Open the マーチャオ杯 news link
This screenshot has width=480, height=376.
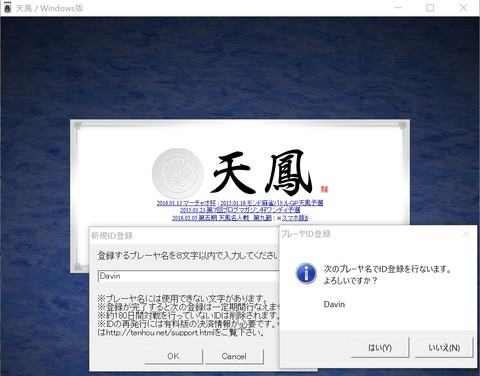pyautogui.click(x=186, y=203)
